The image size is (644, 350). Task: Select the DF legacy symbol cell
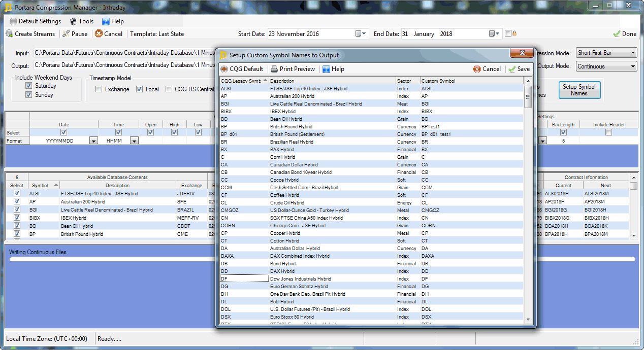pyautogui.click(x=244, y=278)
